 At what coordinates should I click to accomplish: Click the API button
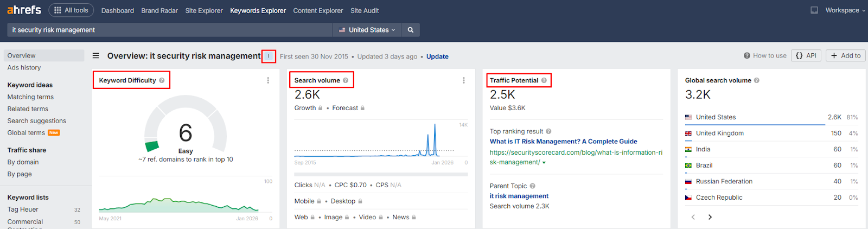coord(806,56)
